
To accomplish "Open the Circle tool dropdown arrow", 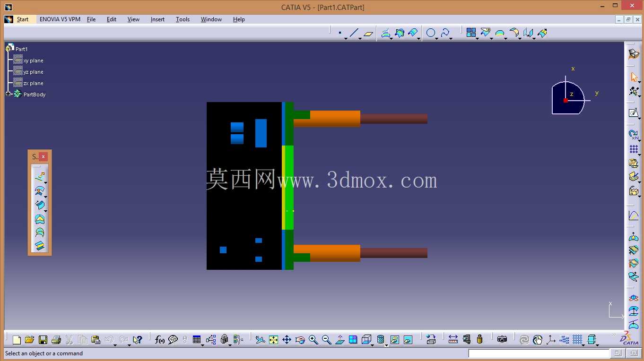I will click(437, 38).
